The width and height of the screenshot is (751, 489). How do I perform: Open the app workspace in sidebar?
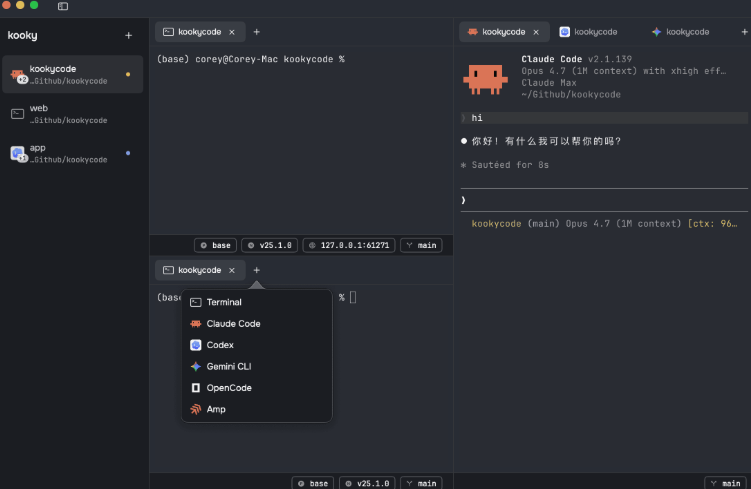[73, 153]
